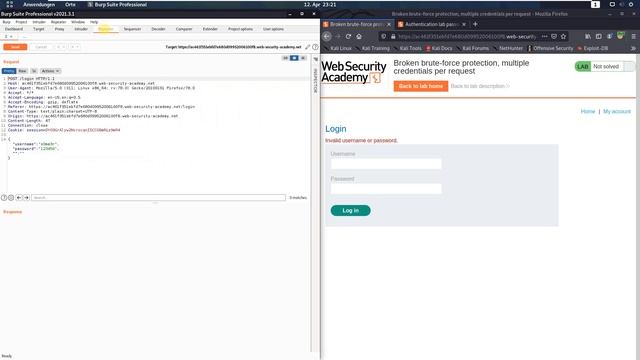The image size is (640, 360).
Task: Click the Firefox back arrow button
Action: [327, 36]
